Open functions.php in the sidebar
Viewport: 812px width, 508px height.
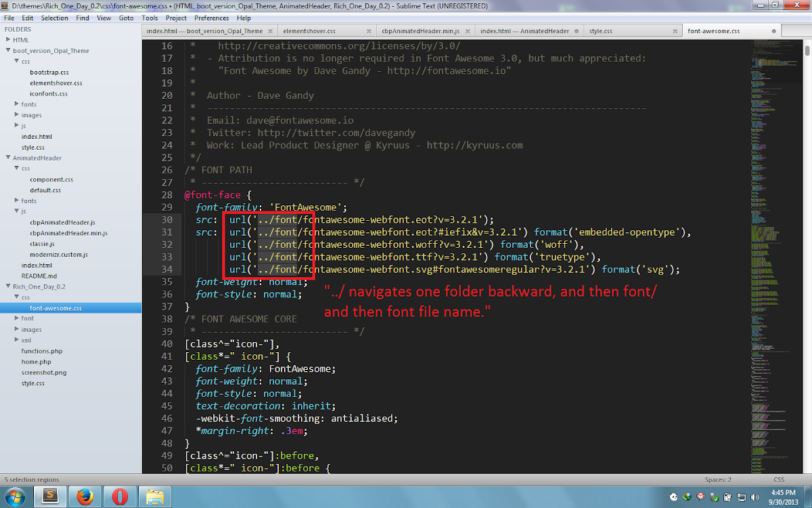point(42,351)
